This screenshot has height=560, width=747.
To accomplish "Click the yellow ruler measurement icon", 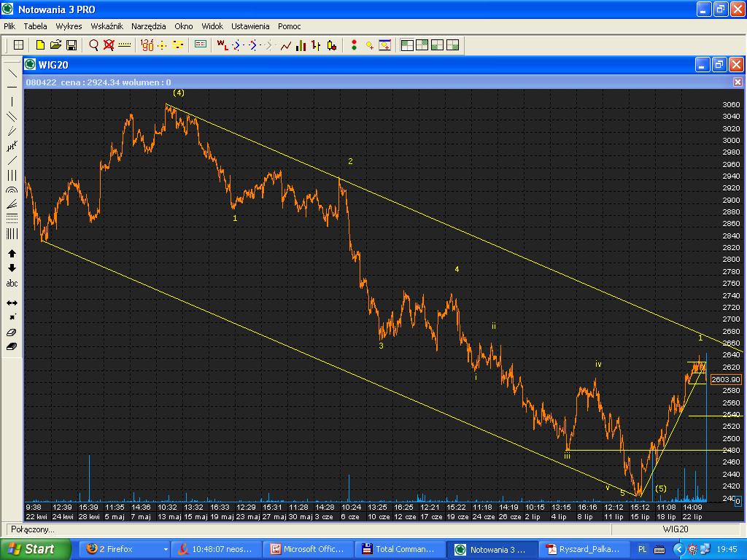I will click(x=124, y=45).
